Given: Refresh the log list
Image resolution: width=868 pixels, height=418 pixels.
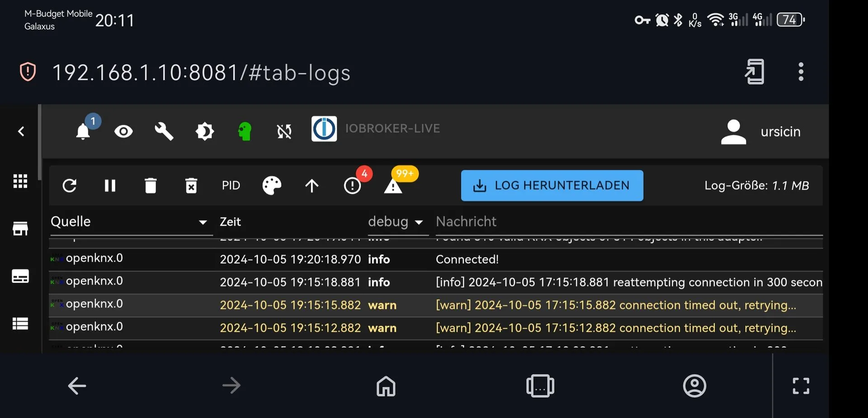Looking at the screenshot, I should pos(70,185).
